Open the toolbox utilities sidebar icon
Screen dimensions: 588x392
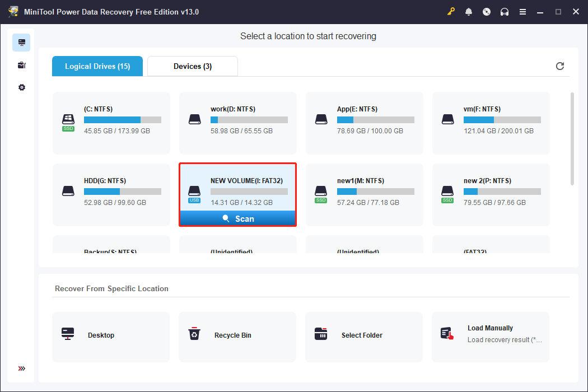click(22, 66)
